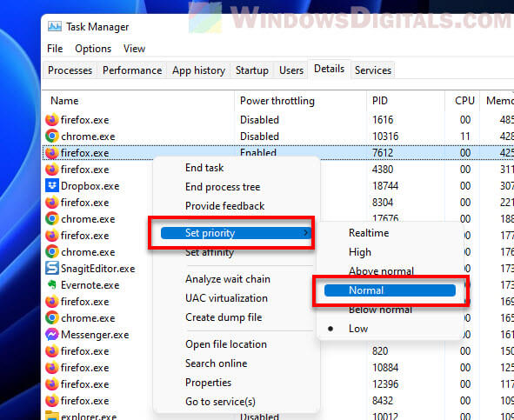The width and height of the screenshot is (514, 420).
Task: Click firefox.exe icon in PID 12396 row
Action: (x=52, y=384)
